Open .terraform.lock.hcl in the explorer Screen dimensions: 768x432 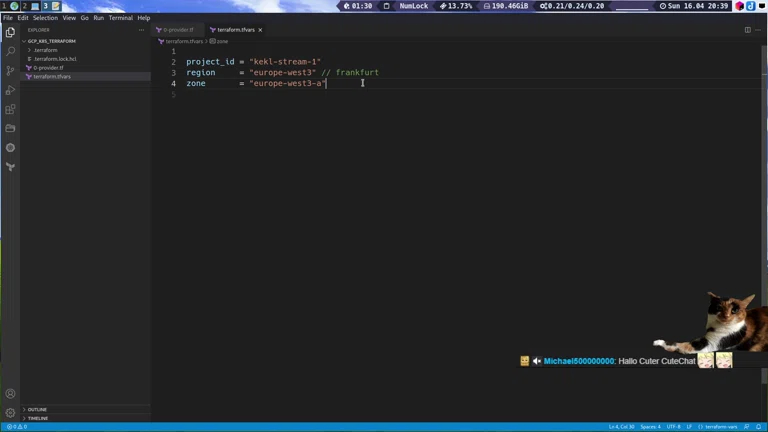[55, 59]
